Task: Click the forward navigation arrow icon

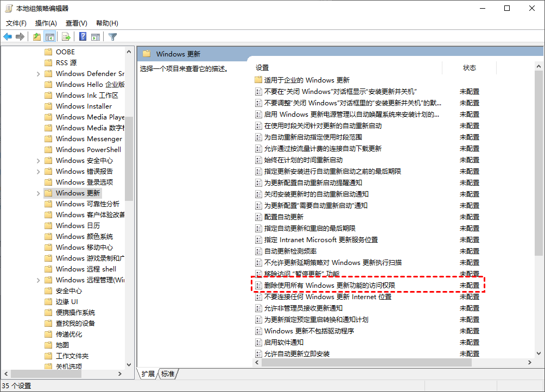Action: point(20,36)
